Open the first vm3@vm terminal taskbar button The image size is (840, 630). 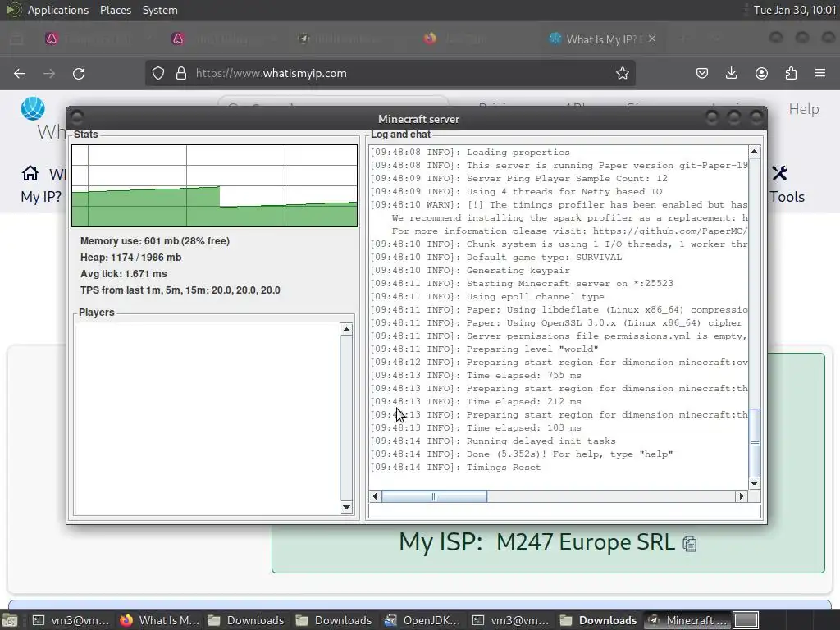coord(71,620)
